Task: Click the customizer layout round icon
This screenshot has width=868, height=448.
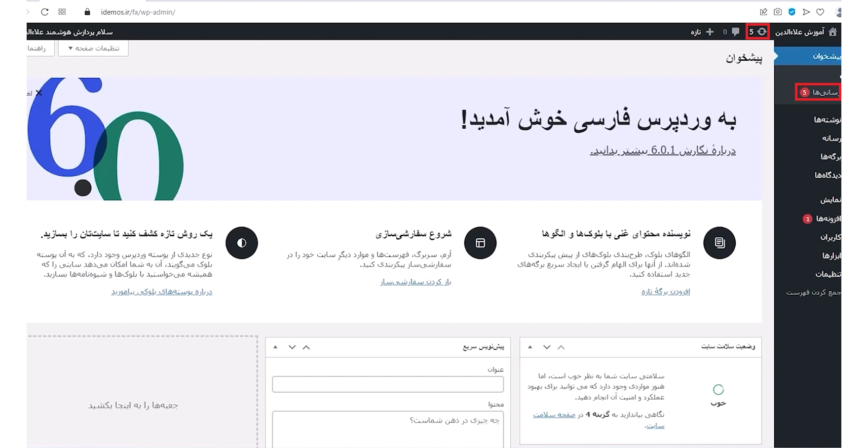Action: click(x=480, y=243)
